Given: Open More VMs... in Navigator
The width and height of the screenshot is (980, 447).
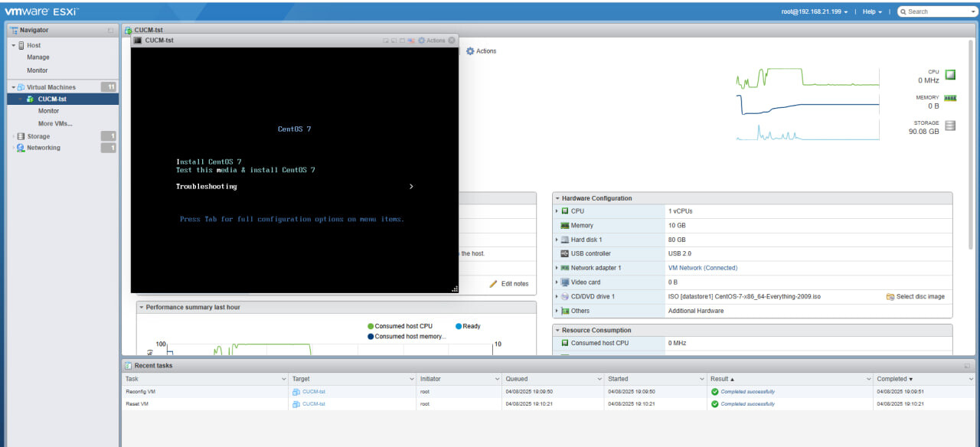Looking at the screenshot, I should [56, 123].
